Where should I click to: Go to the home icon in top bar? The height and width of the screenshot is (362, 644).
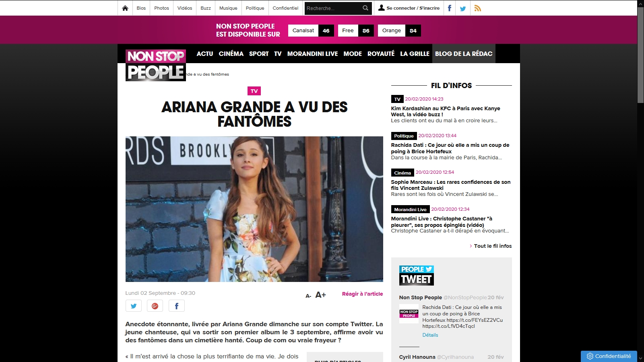click(125, 8)
